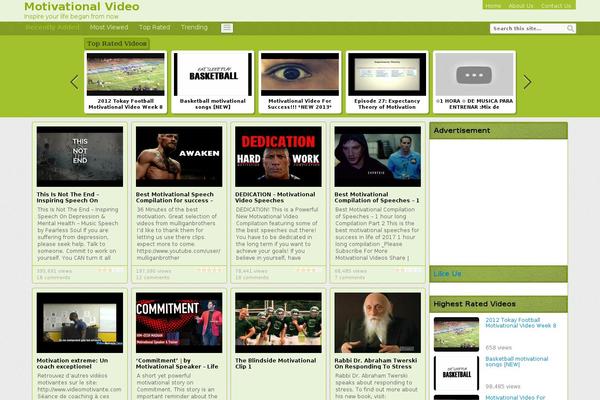Click sidebar link 2012 Tokay Football Motivational

point(521,323)
